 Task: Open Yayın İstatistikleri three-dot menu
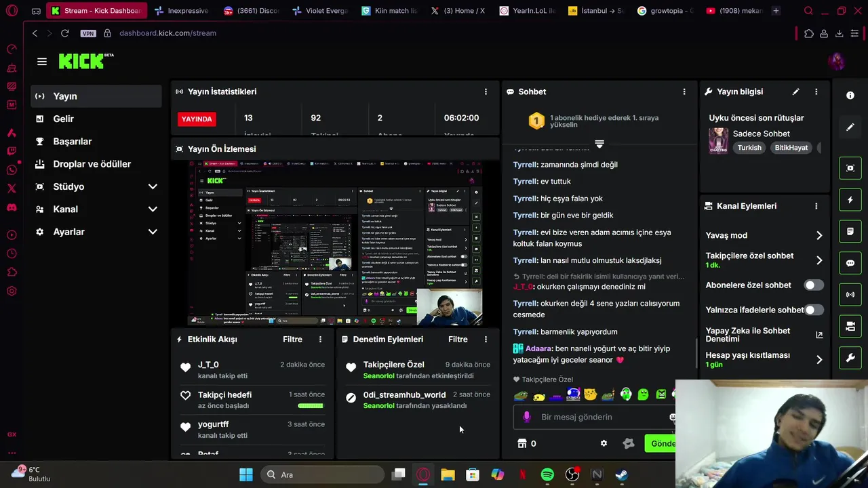tap(486, 91)
